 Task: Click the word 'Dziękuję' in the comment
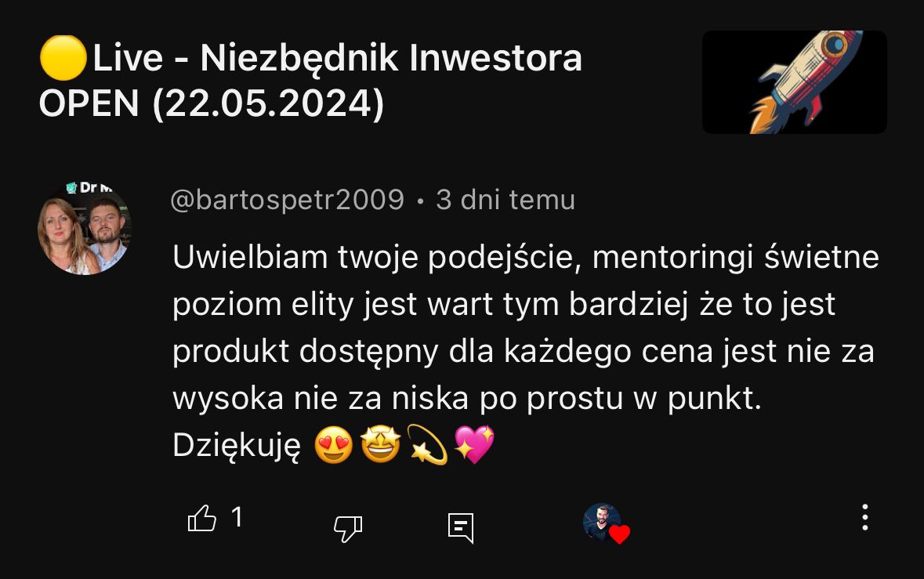pos(237,447)
